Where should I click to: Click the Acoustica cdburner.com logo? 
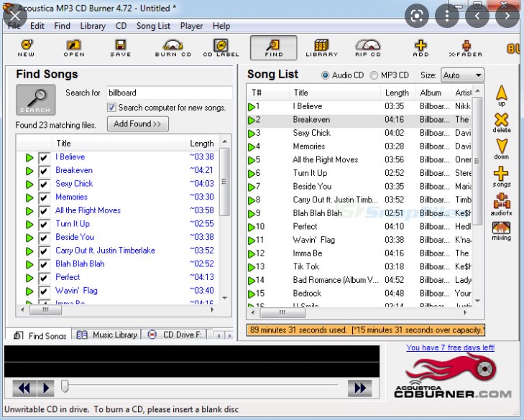(453, 377)
